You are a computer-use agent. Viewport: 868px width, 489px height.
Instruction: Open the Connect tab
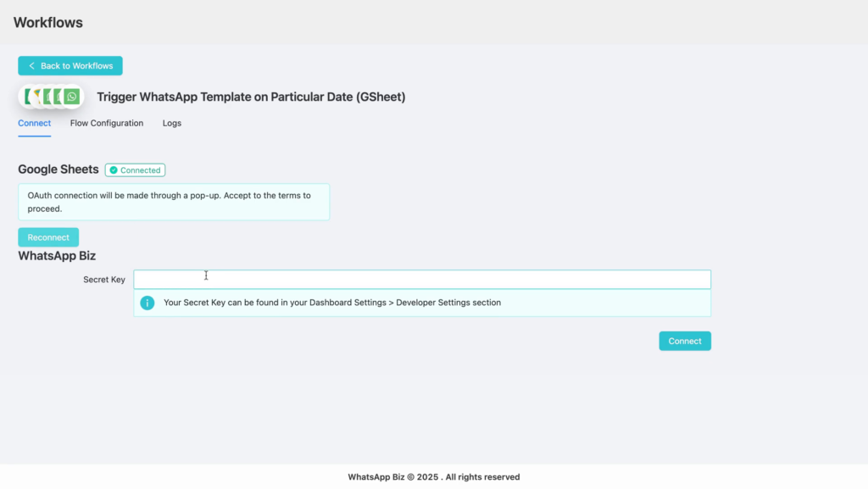(34, 123)
